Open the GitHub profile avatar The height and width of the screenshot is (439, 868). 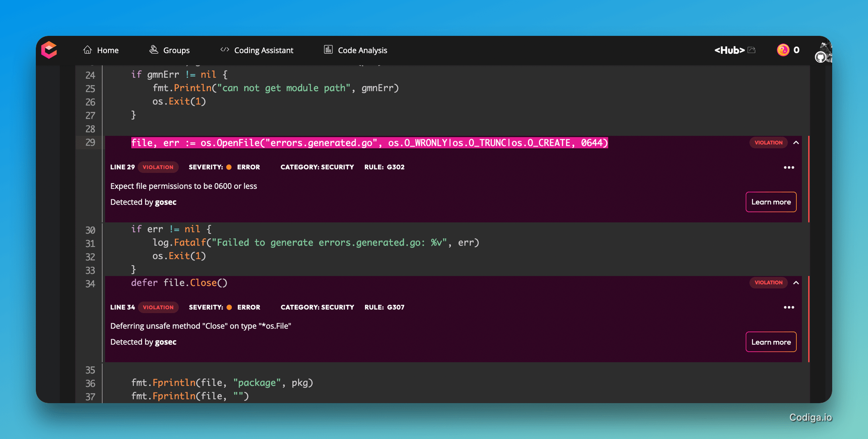click(821, 56)
